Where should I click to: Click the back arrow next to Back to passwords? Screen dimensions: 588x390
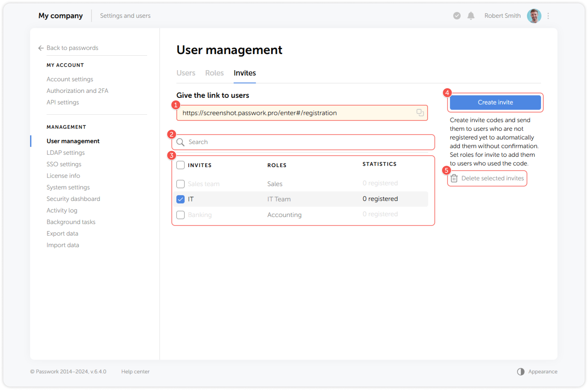(x=40, y=48)
